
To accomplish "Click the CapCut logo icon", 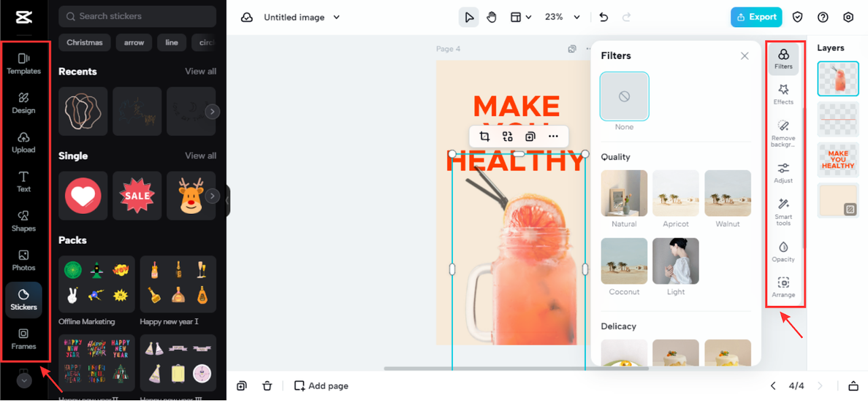I will [24, 17].
